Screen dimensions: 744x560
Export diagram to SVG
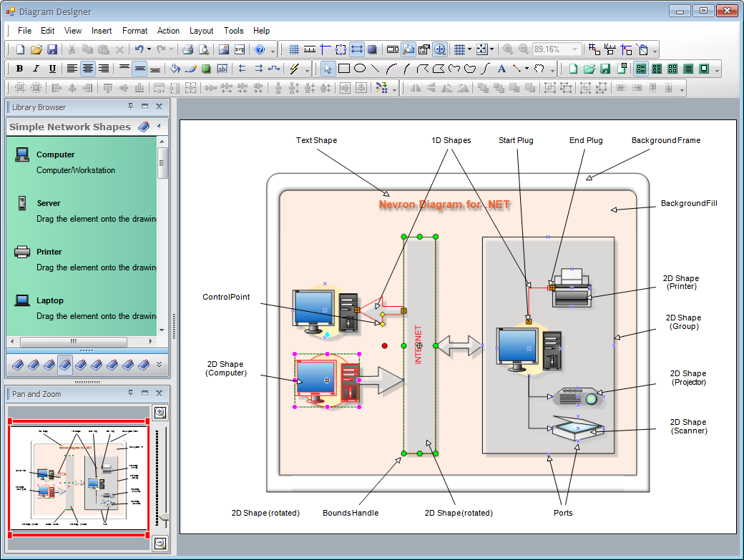click(240, 49)
